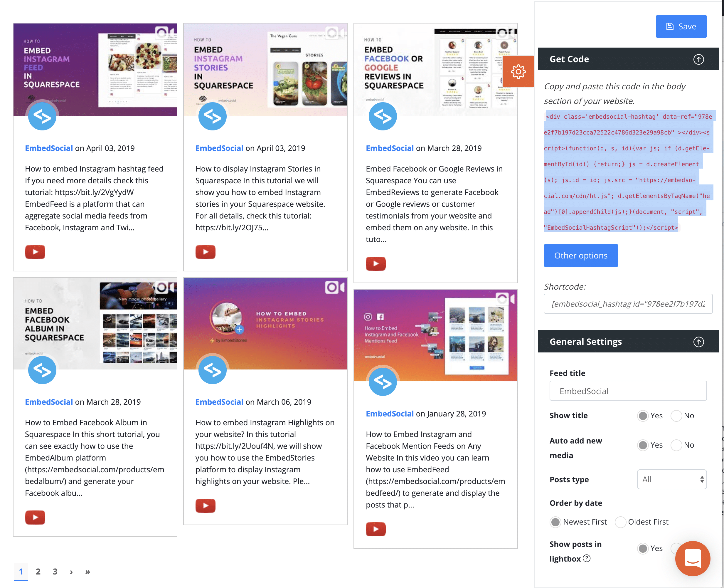Select Yes for Auto add new media
The image size is (724, 588).
(642, 445)
